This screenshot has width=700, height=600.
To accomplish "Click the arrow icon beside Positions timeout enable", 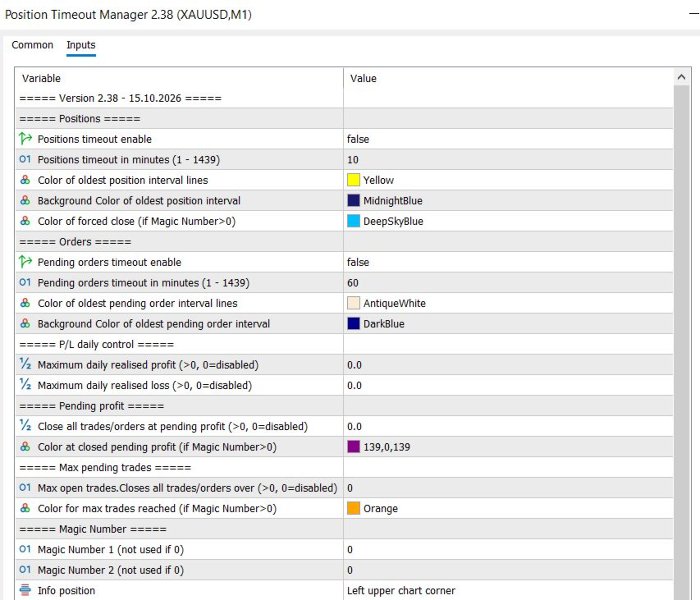I will click(x=25, y=139).
